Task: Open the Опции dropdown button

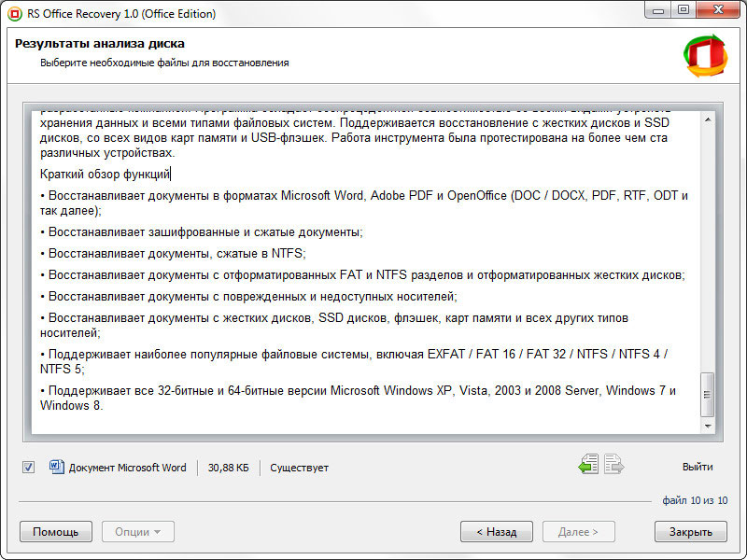Action: click(x=137, y=531)
